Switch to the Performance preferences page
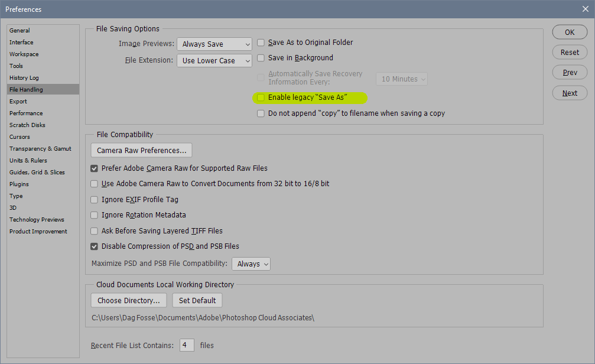The height and width of the screenshot is (364, 595). point(26,113)
